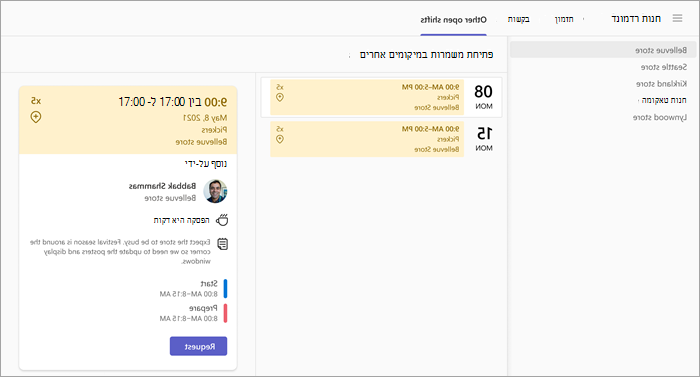
Task: Open the shift card dated 08 Mon
Action: click(x=381, y=97)
